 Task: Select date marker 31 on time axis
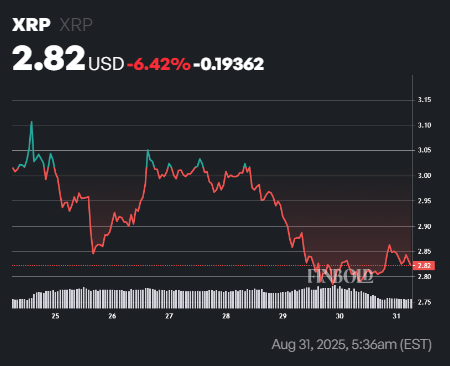click(396, 316)
